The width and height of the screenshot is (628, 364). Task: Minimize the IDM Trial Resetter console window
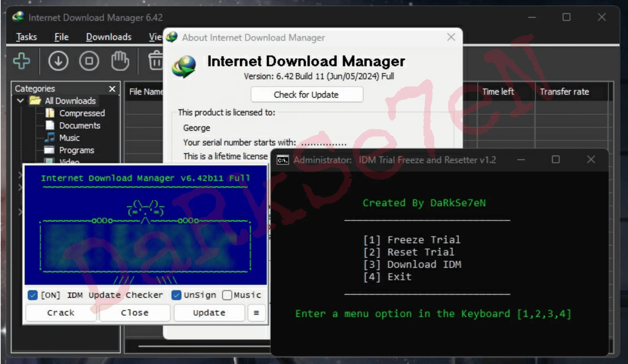521,159
